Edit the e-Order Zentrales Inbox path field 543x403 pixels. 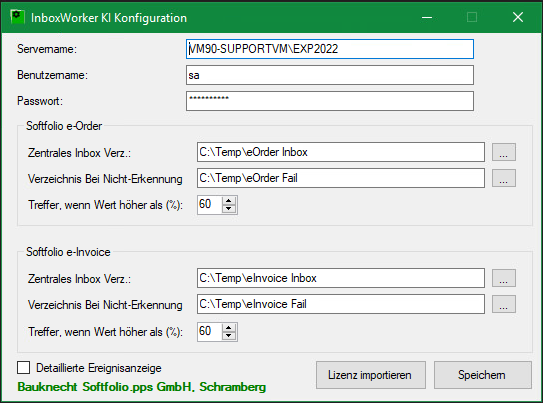coord(341,152)
